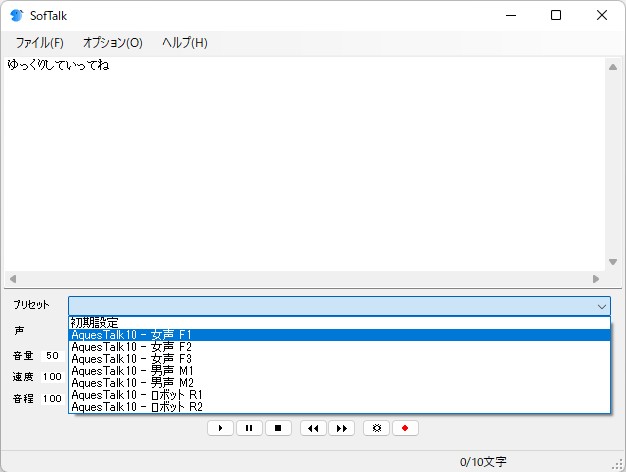Maximize the SofTalk window
Image resolution: width=626 pixels, height=472 pixels.
click(x=556, y=16)
